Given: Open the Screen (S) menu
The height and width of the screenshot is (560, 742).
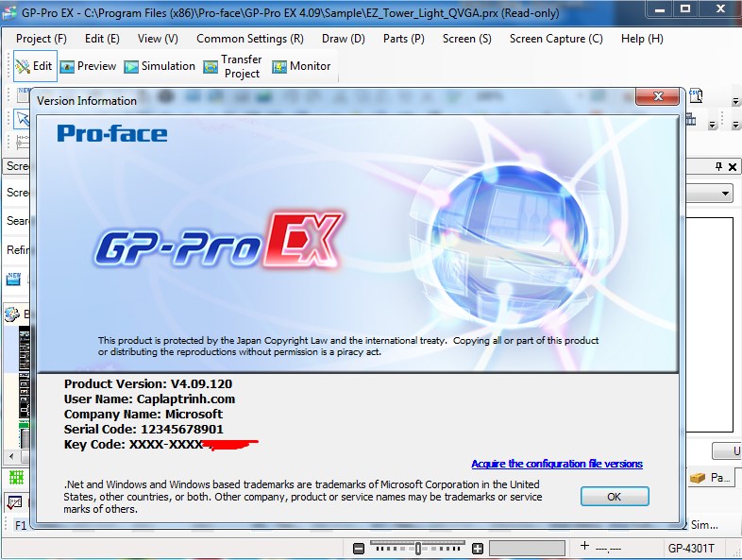Looking at the screenshot, I should [467, 39].
